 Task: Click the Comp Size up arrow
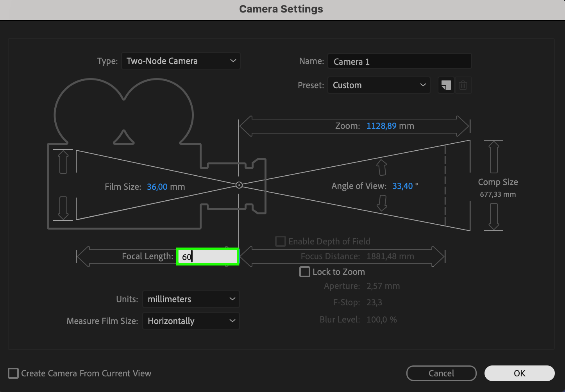[x=494, y=157]
